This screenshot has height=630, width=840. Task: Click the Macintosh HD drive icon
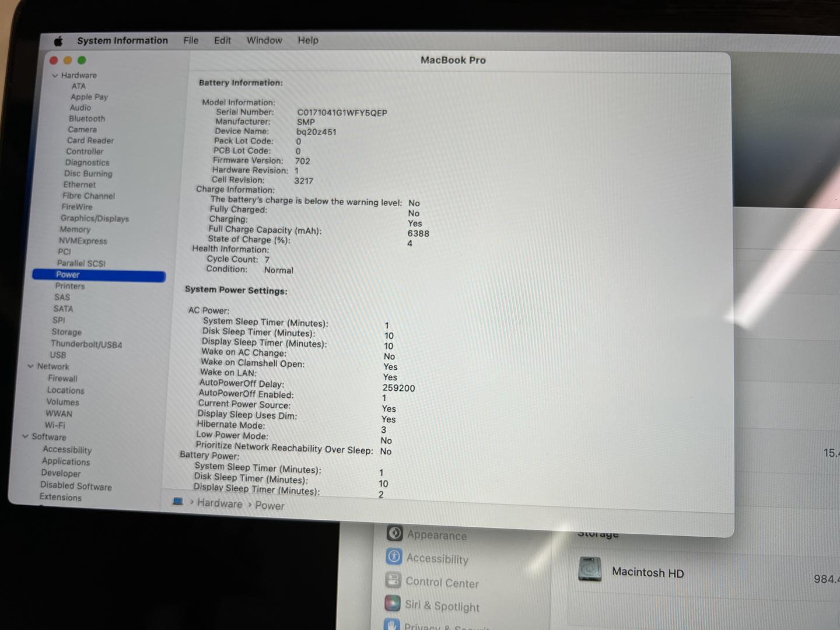(590, 569)
